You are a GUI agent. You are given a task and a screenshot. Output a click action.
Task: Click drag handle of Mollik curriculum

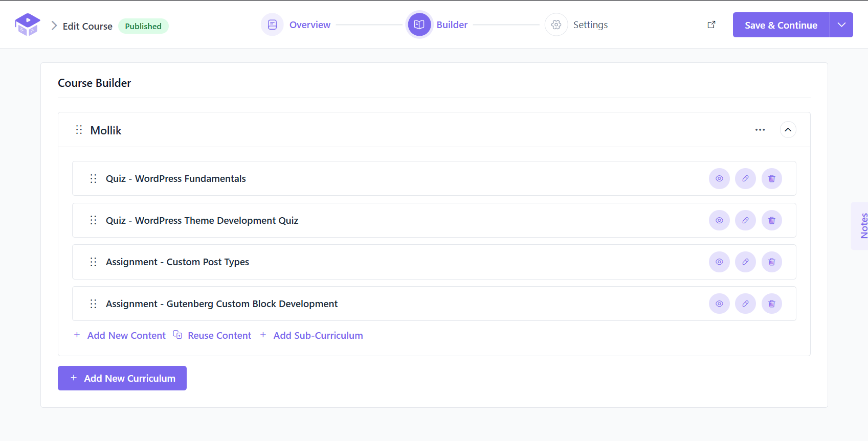click(79, 130)
